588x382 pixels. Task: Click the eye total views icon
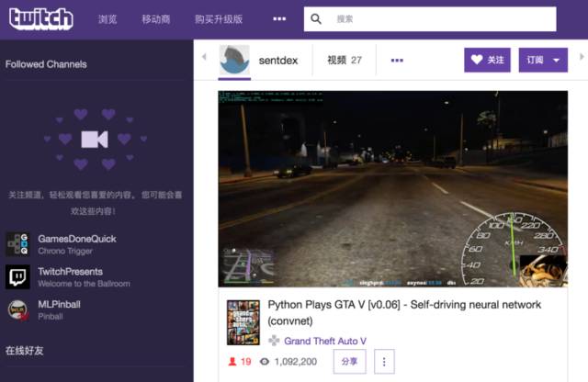point(265,362)
